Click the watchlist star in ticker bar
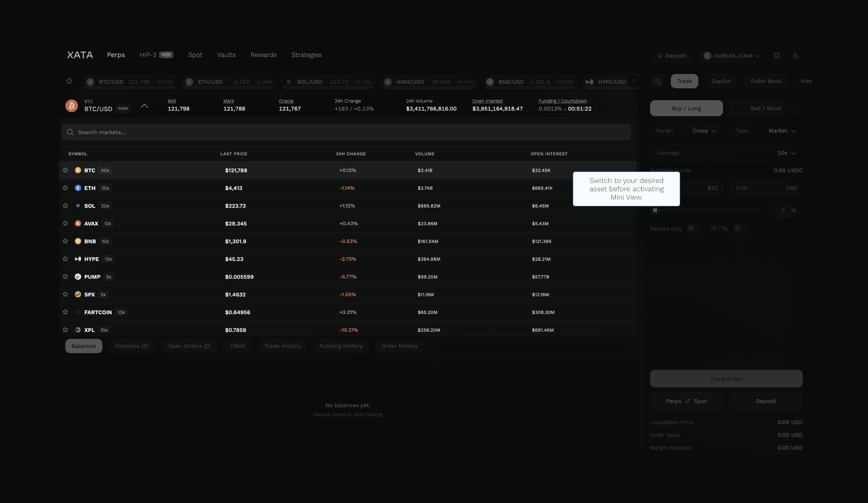The height and width of the screenshot is (503, 868). [69, 81]
